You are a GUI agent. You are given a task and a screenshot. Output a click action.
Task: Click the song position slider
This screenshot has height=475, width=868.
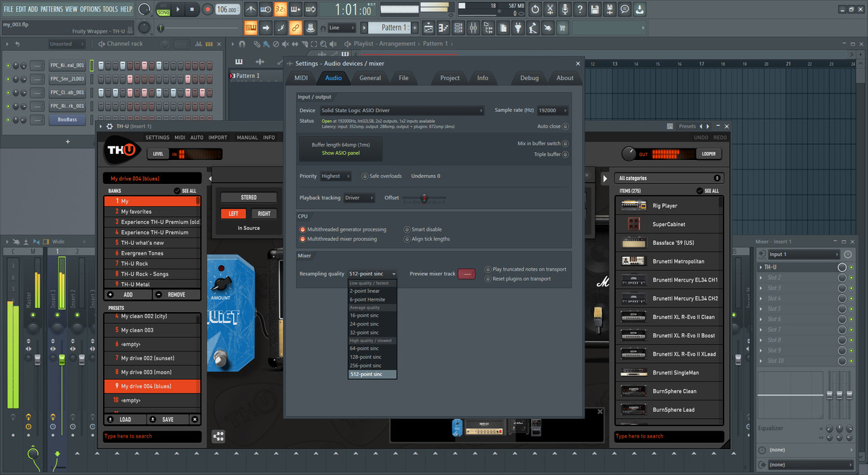point(197,28)
